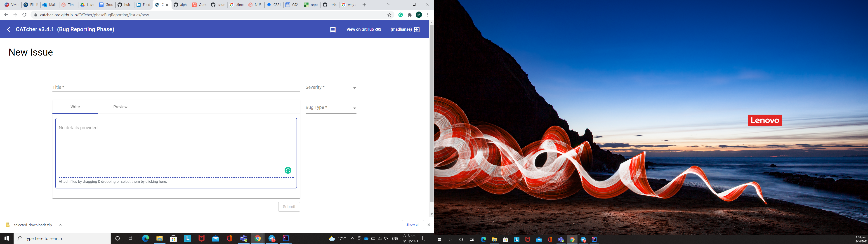Click the Grammarly icon in text area

(x=288, y=171)
